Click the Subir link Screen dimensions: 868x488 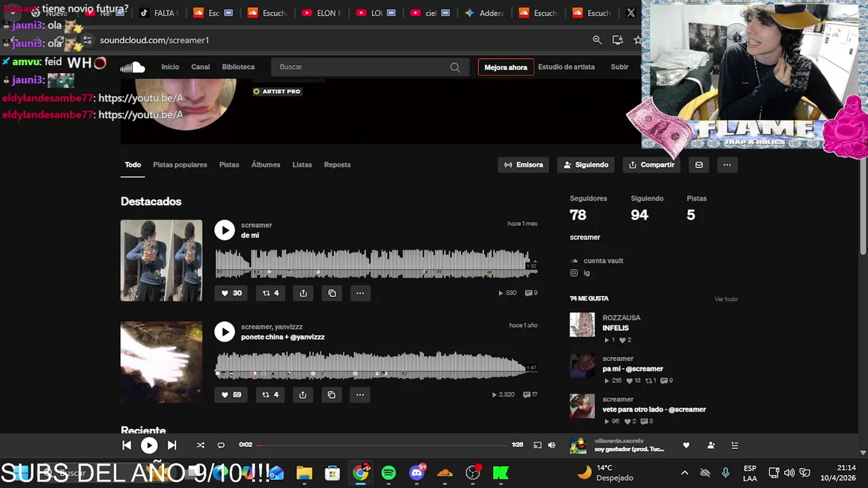619,67
